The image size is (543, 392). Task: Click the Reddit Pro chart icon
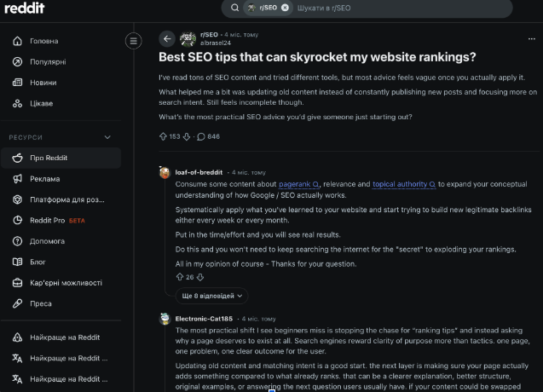17,220
